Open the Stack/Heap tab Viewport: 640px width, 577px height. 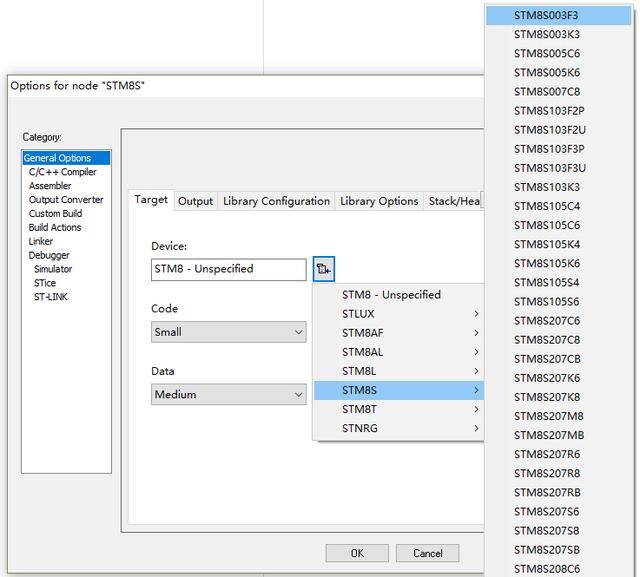click(454, 201)
